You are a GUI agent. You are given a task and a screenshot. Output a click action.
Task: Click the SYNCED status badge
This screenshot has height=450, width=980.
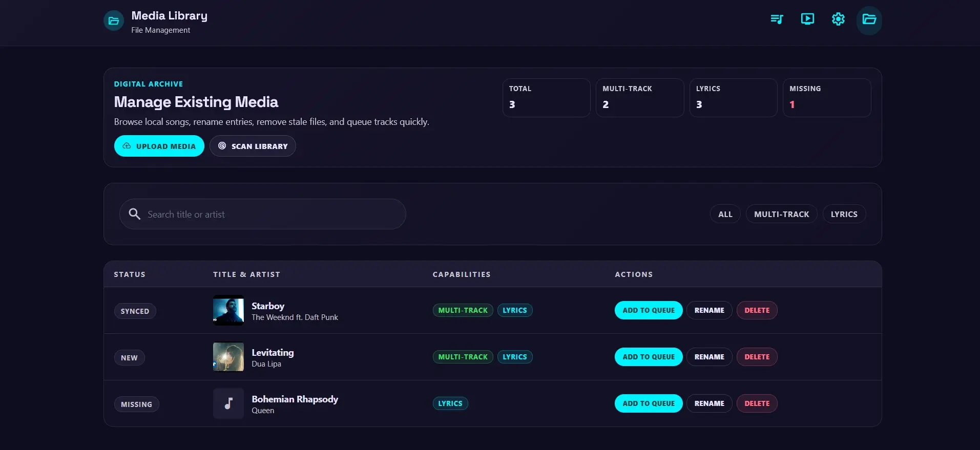(135, 311)
